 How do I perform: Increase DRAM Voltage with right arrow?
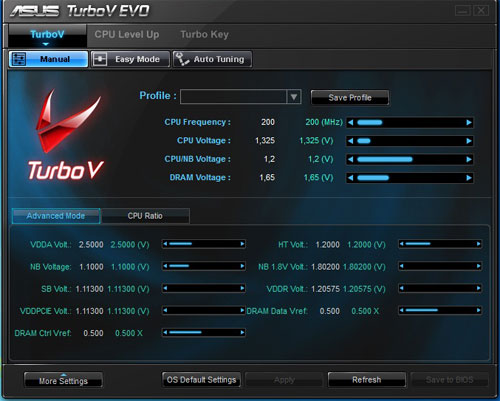469,178
